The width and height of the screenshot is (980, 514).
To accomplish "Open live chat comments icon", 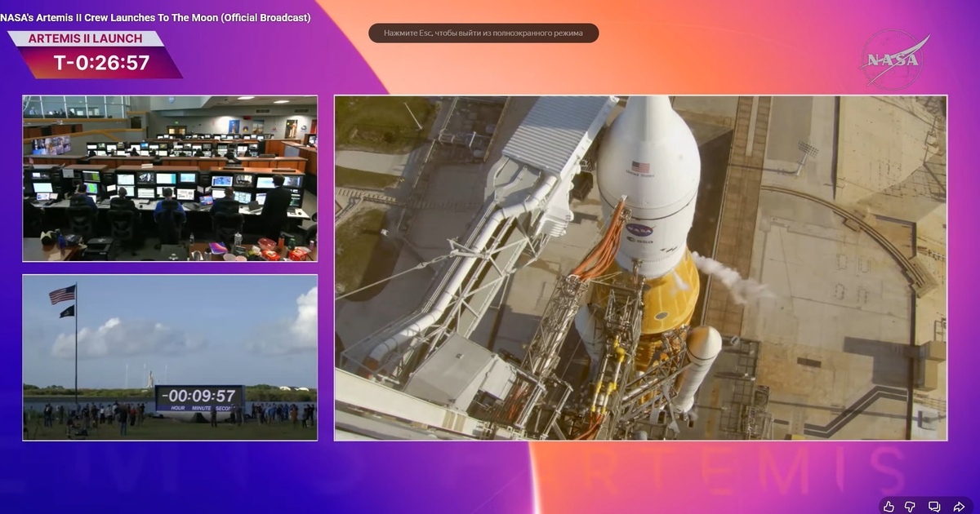I will 934,506.
